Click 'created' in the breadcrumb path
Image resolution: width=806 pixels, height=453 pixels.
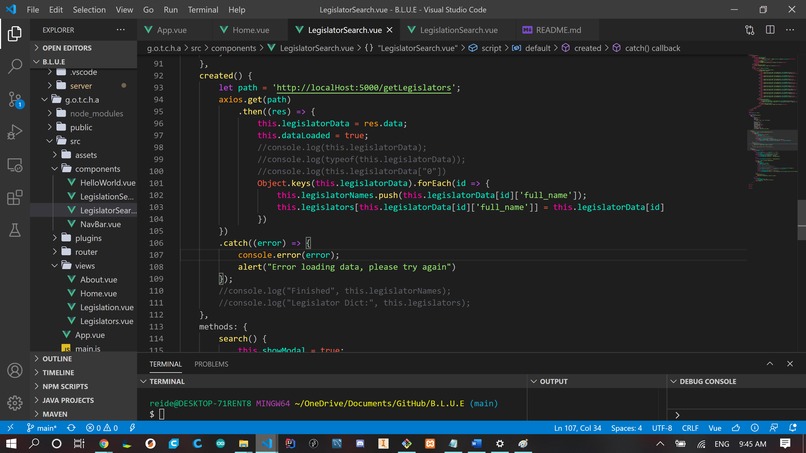click(587, 48)
